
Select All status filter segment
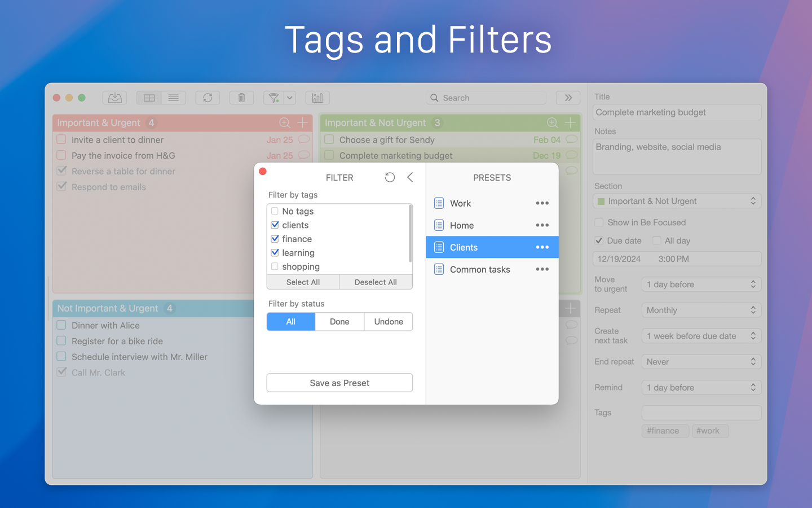point(291,322)
